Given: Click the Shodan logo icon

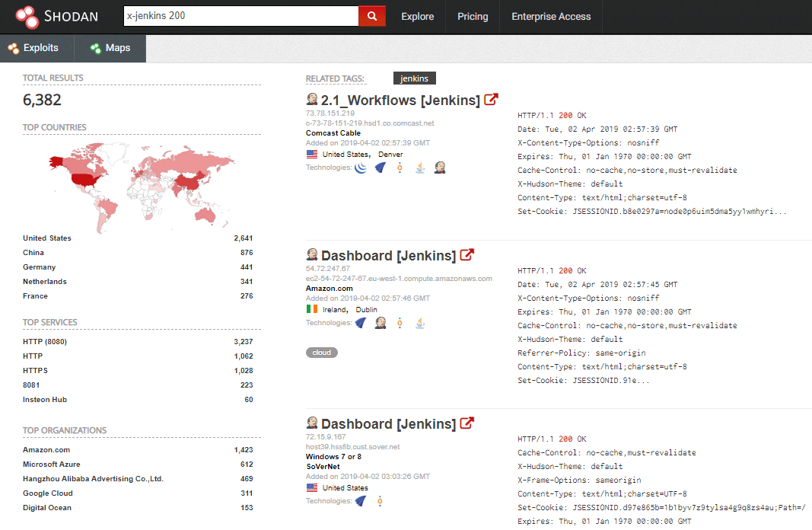Looking at the screenshot, I should (27, 16).
